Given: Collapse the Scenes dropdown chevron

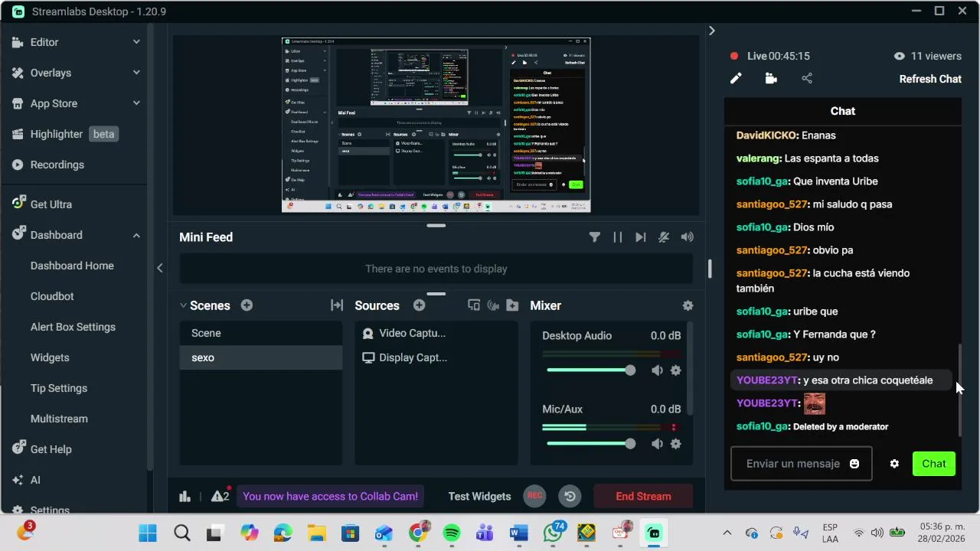Looking at the screenshot, I should coord(183,305).
